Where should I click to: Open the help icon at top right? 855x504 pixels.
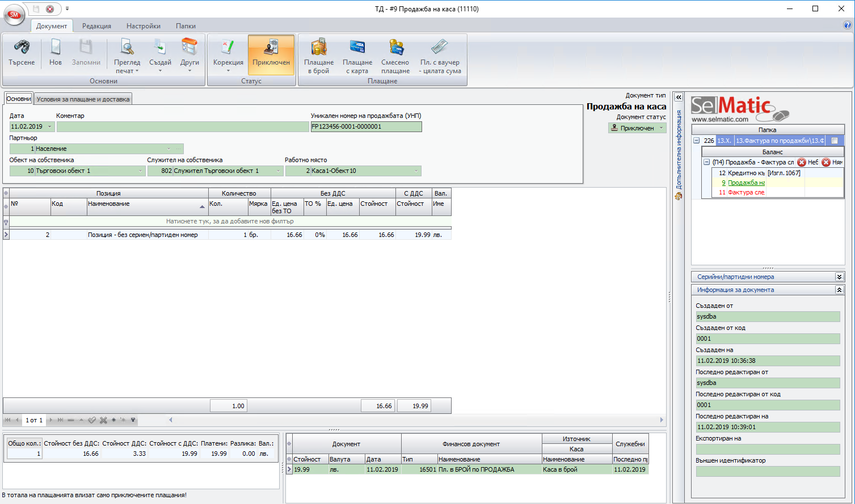(848, 26)
